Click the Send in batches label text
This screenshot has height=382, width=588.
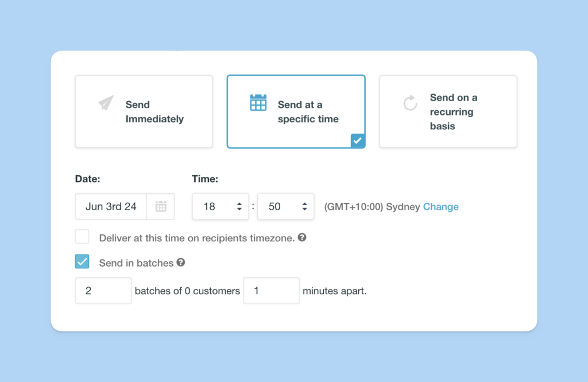pyautogui.click(x=136, y=263)
